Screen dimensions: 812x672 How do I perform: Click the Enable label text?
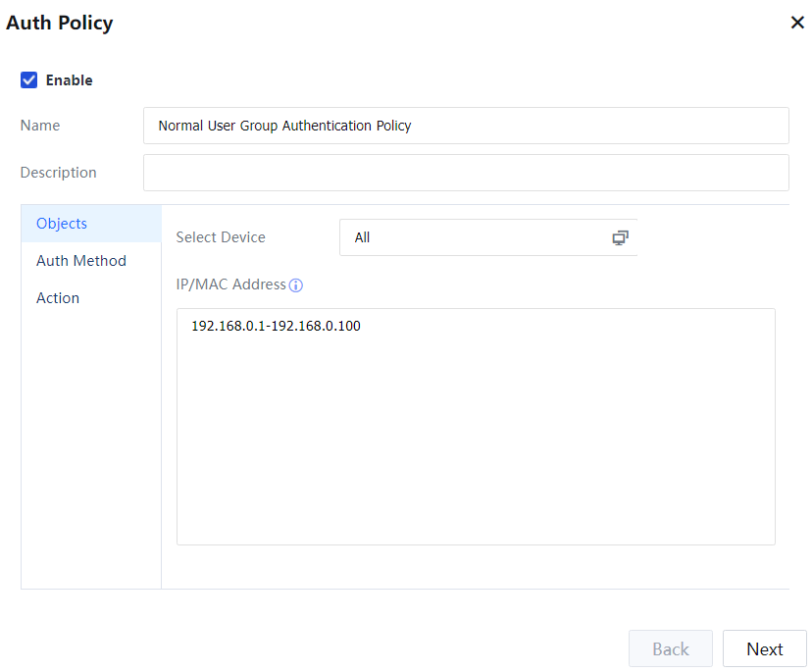[x=70, y=80]
